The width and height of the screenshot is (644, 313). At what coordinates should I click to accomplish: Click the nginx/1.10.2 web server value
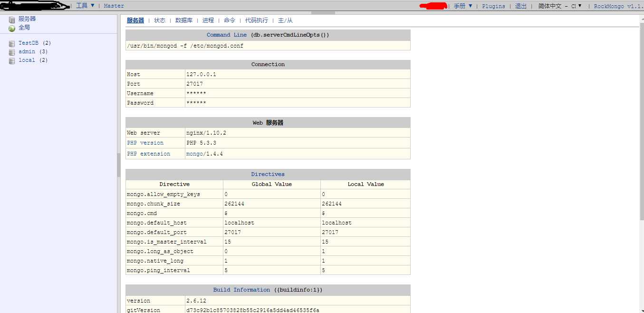point(206,133)
